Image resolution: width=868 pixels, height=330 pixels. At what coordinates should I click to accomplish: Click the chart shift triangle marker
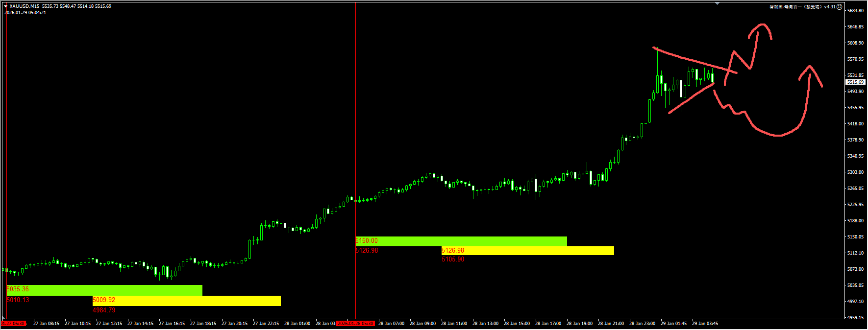(x=717, y=3)
